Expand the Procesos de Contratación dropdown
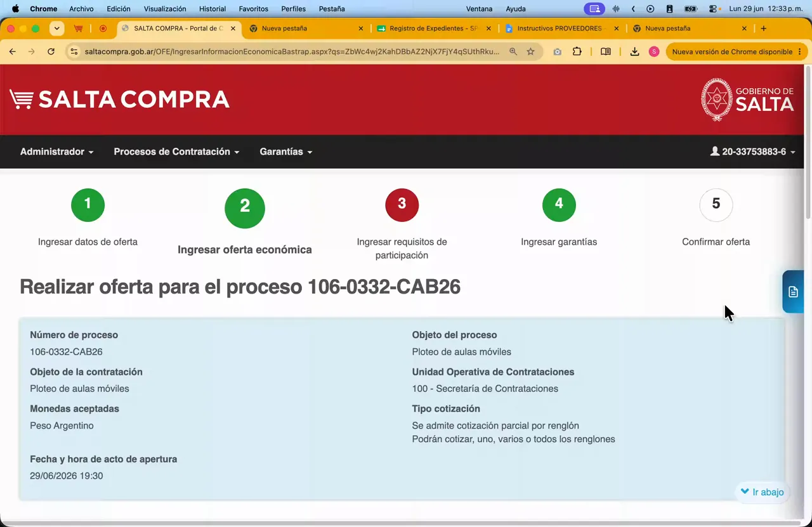 pyautogui.click(x=176, y=152)
